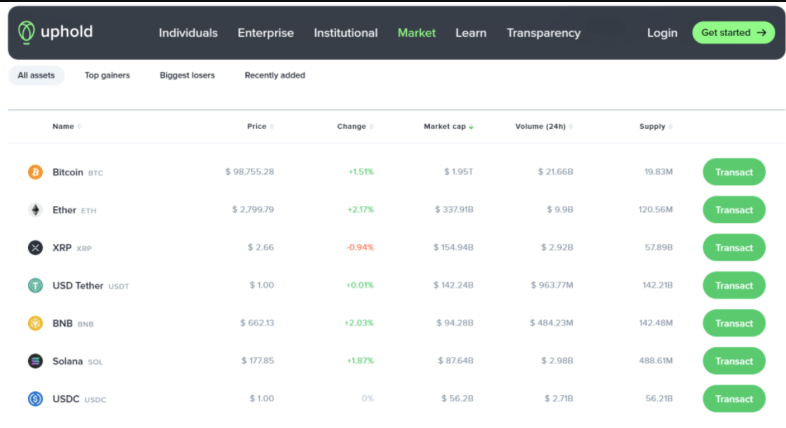Viewport: 786px width, 428px height.
Task: Click the XRP coin icon
Action: [35, 248]
